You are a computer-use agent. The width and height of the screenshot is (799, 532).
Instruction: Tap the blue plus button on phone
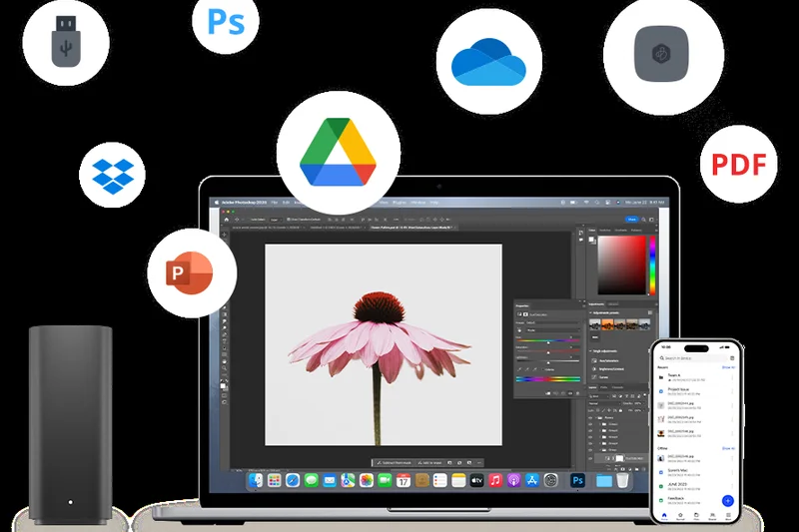pos(728,500)
